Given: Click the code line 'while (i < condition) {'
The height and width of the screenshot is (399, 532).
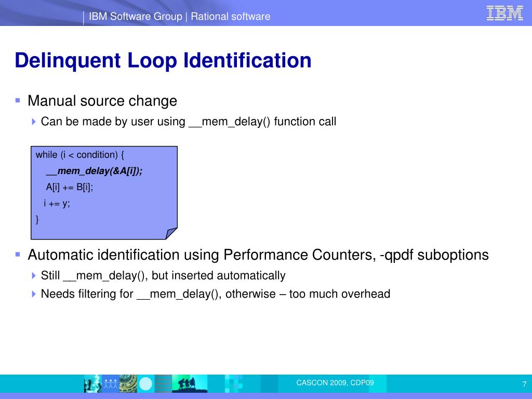Looking at the screenshot, I should 79,155.
